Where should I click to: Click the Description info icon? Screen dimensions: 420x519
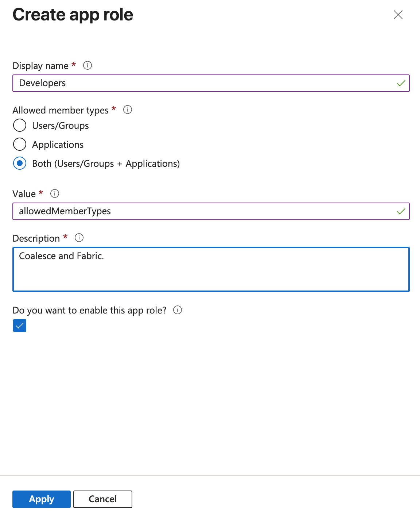click(79, 238)
